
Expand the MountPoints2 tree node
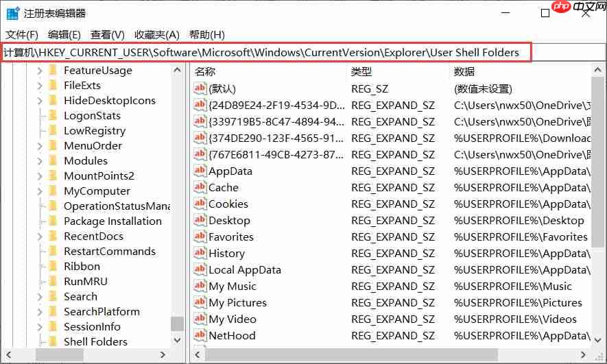40,176
